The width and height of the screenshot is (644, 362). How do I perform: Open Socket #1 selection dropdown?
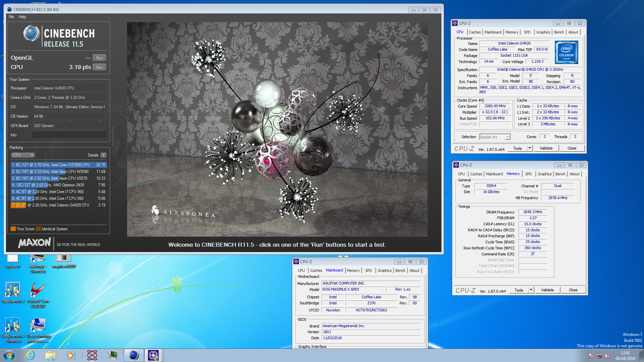(495, 137)
